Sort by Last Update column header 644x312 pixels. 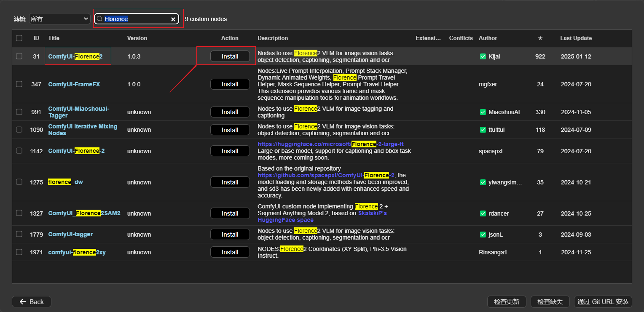(x=576, y=38)
